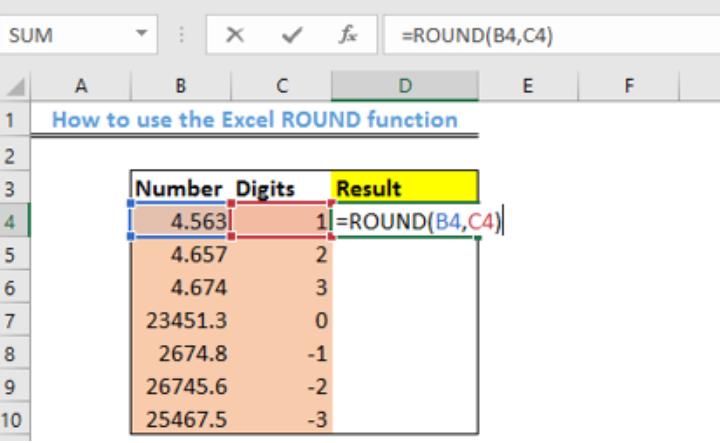Click the title 'How to use the Excel ROUND function'
This screenshot has width=720, height=443.
(255, 120)
